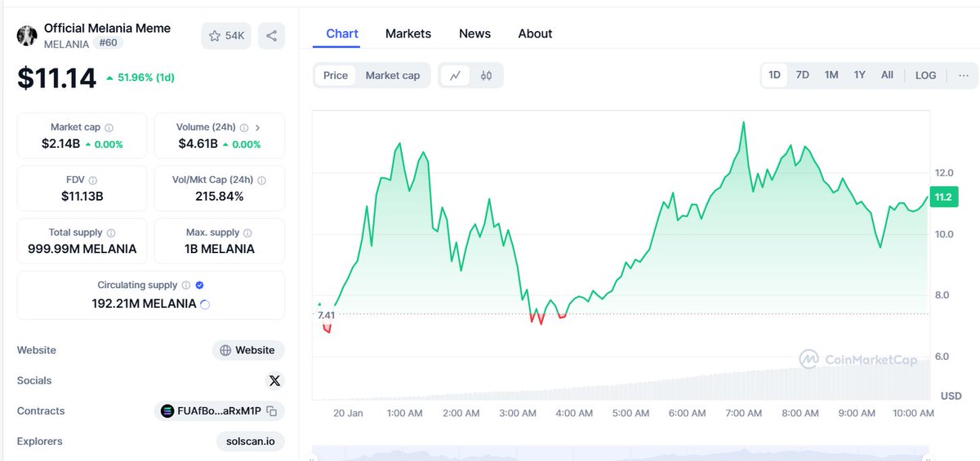Toggle LOG scale on chart
Screen dimensions: 980x461
pyautogui.click(x=926, y=75)
